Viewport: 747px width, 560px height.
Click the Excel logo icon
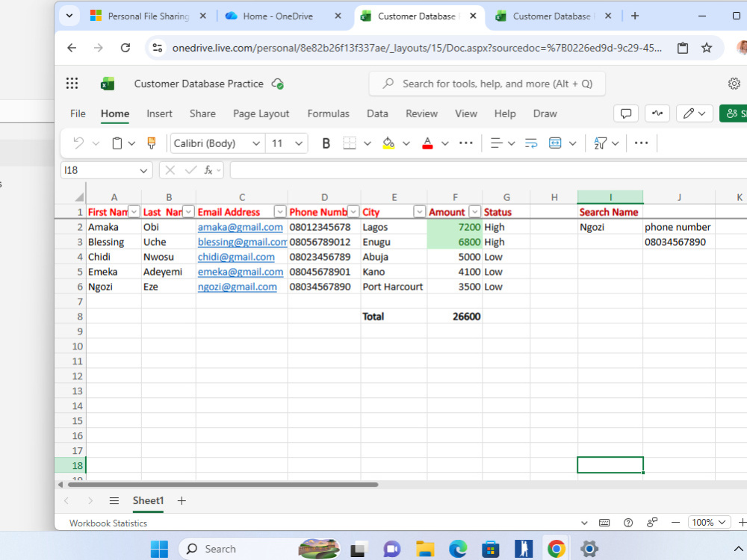pyautogui.click(x=108, y=84)
